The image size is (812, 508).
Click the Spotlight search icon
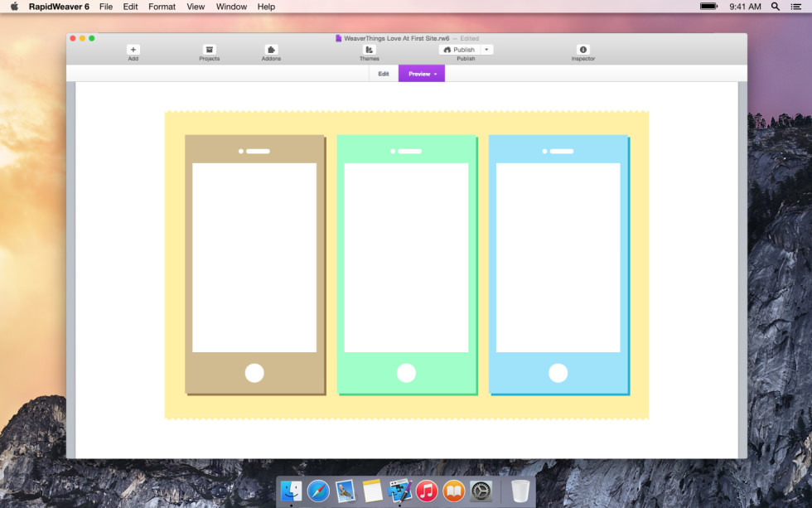pos(776,7)
